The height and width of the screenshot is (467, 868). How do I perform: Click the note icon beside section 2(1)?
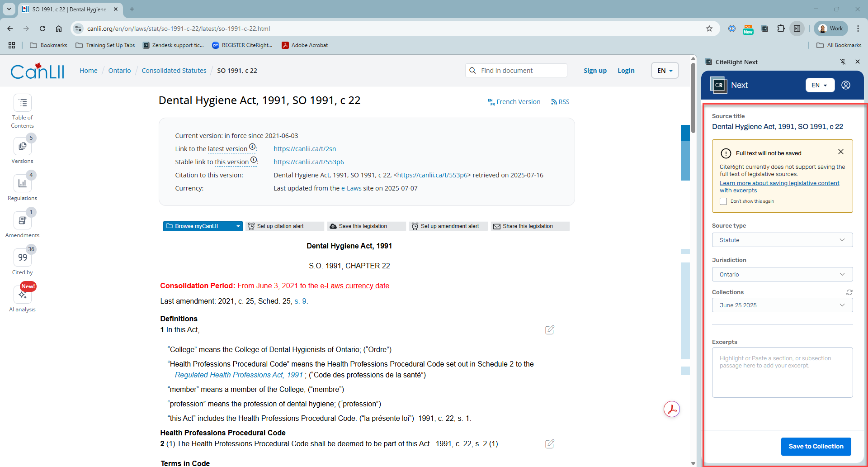pos(550,444)
